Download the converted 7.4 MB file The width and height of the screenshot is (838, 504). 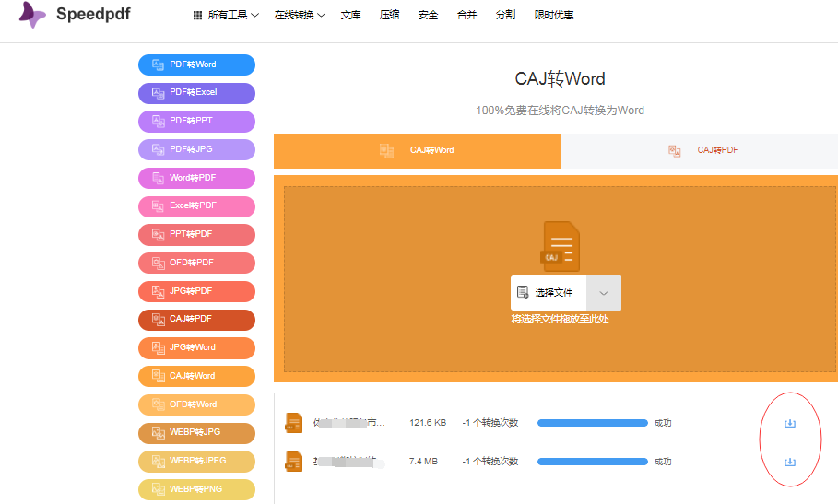pyautogui.click(x=790, y=462)
